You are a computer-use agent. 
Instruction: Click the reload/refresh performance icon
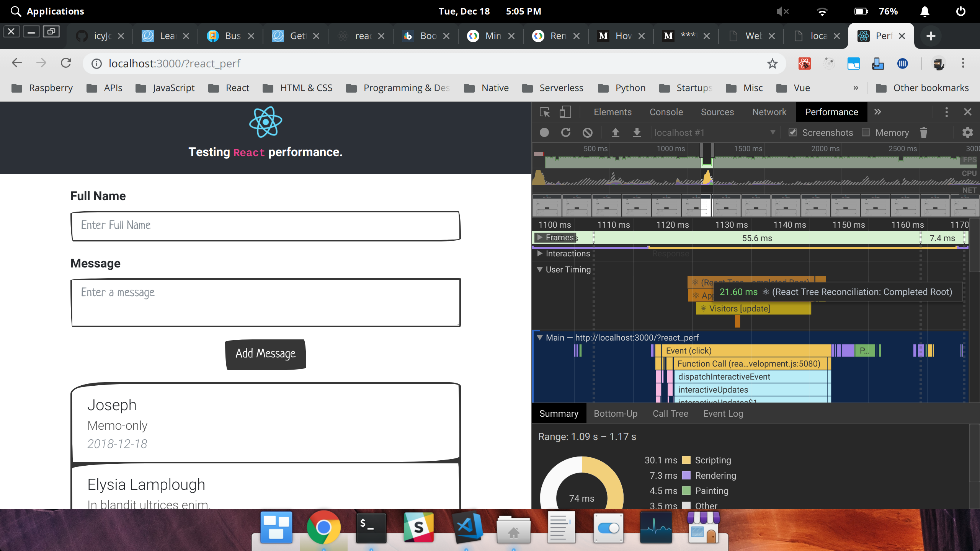click(x=566, y=132)
